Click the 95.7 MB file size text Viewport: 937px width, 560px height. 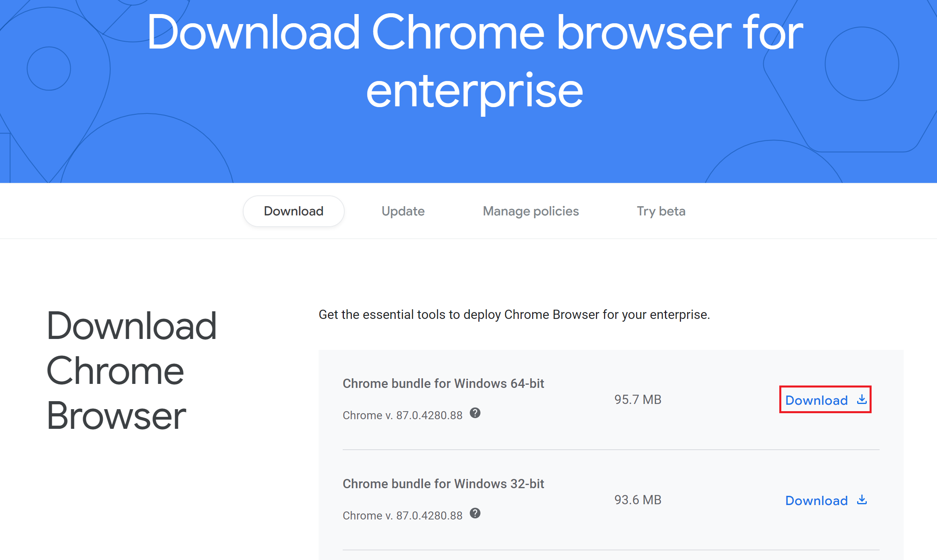coord(638,399)
